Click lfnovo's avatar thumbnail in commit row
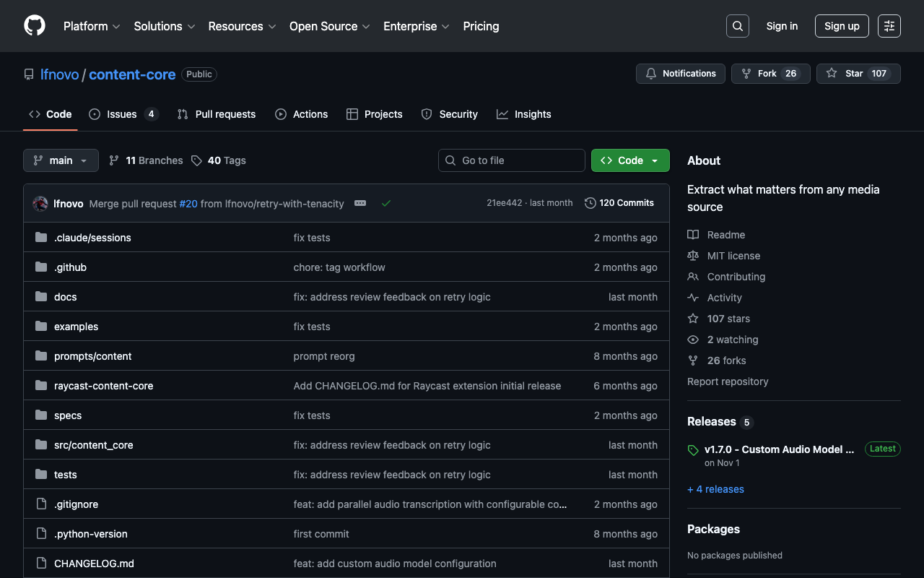Image resolution: width=924 pixels, height=578 pixels. [40, 204]
